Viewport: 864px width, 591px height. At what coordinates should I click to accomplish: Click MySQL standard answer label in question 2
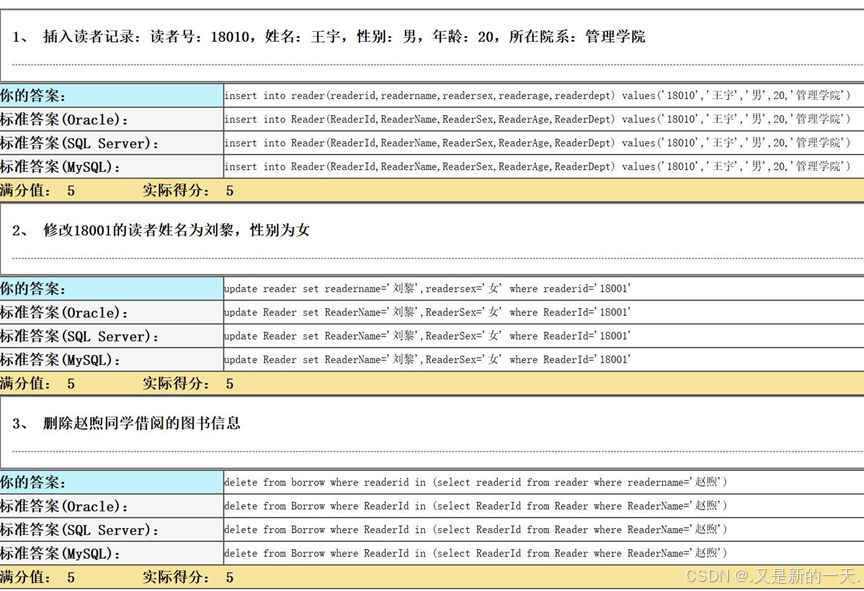point(60,360)
